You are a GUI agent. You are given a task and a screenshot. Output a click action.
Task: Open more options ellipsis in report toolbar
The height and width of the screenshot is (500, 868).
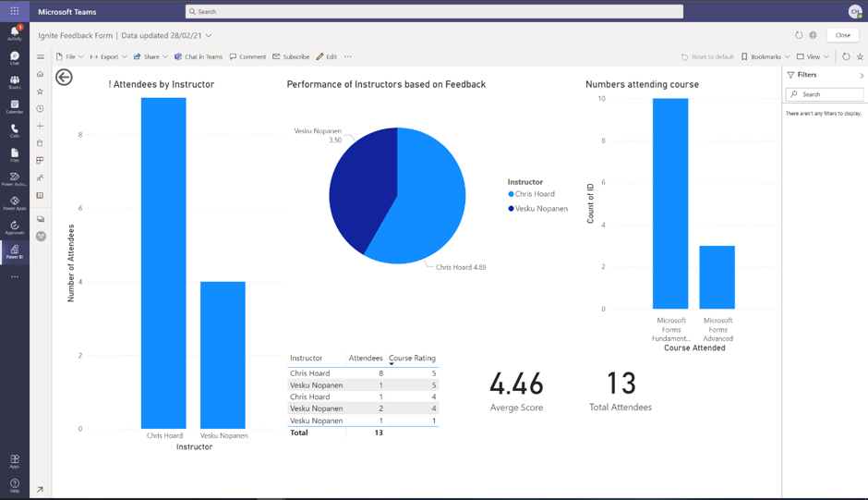pyautogui.click(x=347, y=56)
